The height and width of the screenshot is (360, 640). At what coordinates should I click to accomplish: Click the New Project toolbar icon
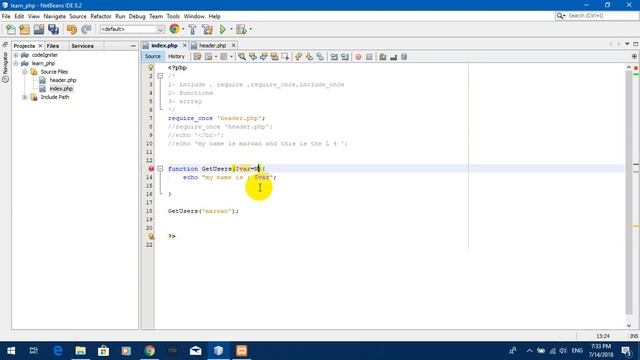[x=24, y=29]
